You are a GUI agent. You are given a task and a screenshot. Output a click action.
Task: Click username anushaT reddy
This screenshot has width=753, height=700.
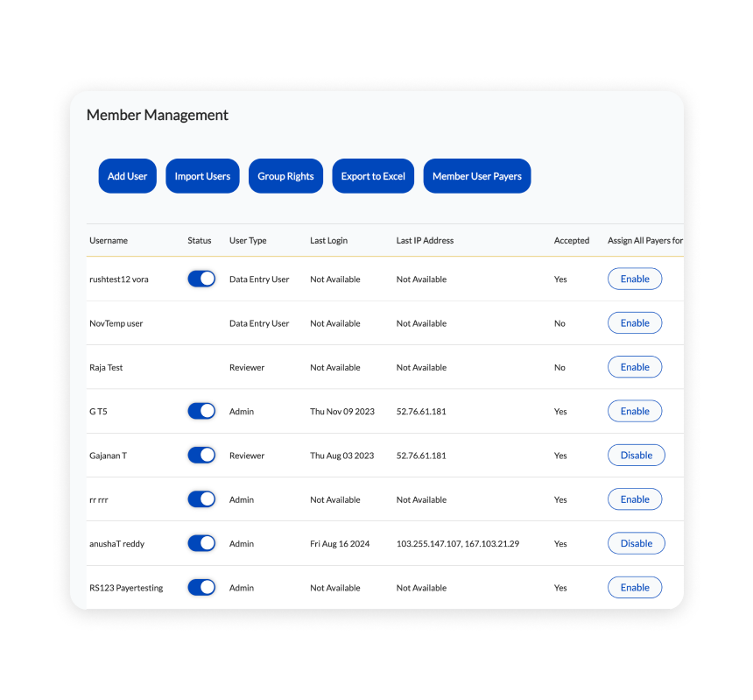point(116,544)
